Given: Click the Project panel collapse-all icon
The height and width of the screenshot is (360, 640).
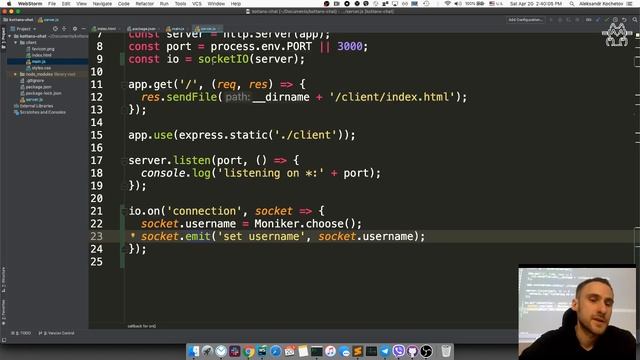Looking at the screenshot, I should pyautogui.click(x=64, y=29).
